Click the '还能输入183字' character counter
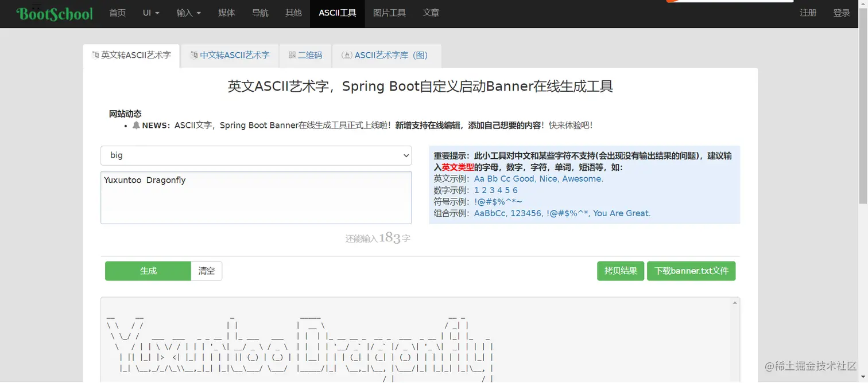The width and height of the screenshot is (868, 383). (378, 238)
